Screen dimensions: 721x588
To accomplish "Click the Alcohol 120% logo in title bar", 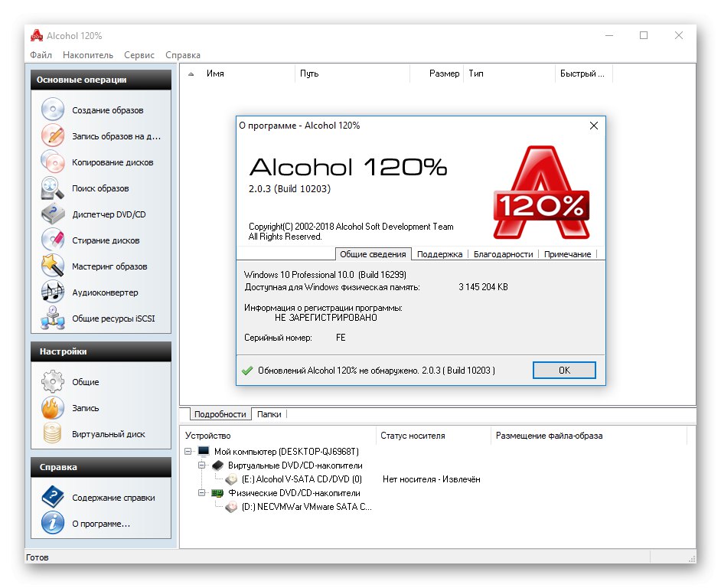I will click(x=36, y=35).
